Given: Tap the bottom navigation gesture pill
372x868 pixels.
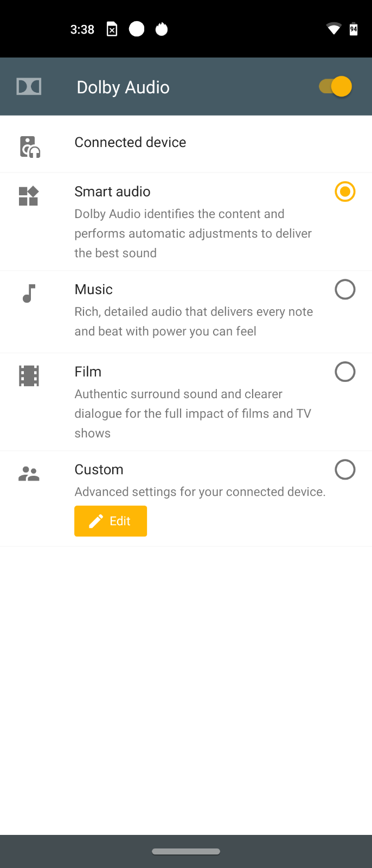Looking at the screenshot, I should point(186,851).
